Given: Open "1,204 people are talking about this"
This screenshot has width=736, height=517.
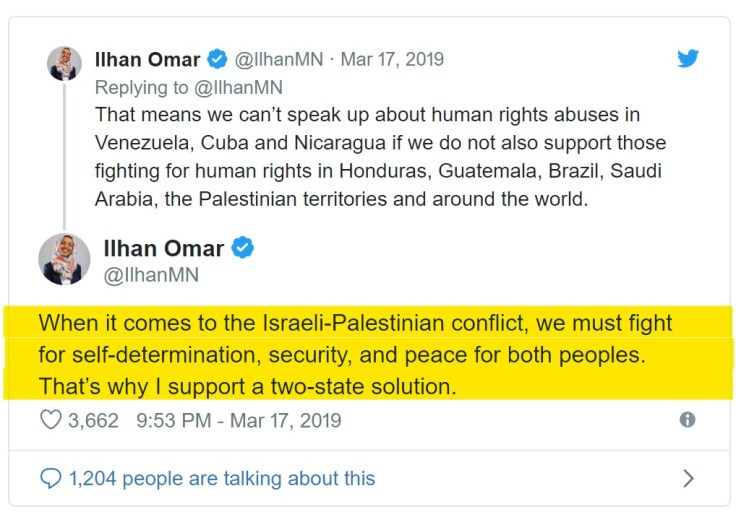Looking at the screenshot, I should [222, 479].
